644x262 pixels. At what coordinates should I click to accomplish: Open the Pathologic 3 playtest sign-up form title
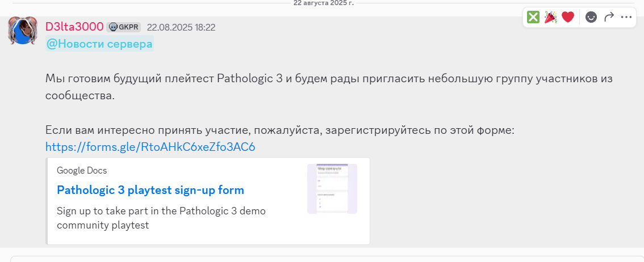tap(150, 190)
